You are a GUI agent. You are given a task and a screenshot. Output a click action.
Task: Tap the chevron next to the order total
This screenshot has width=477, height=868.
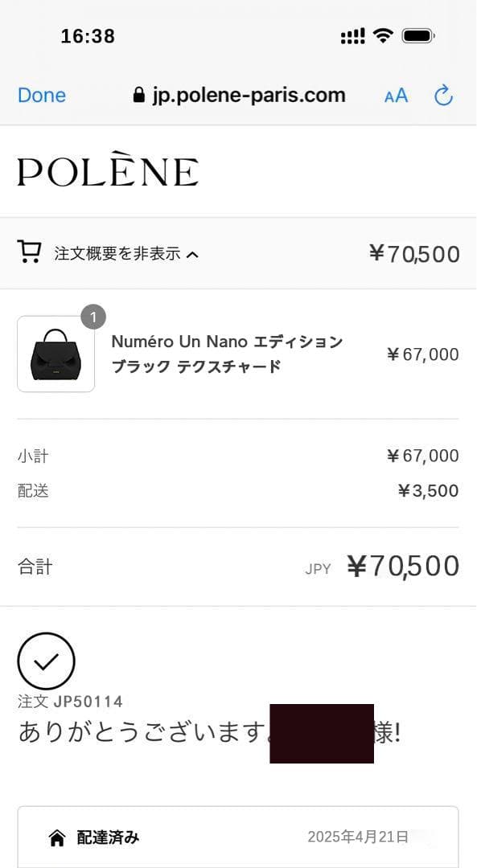(x=191, y=252)
